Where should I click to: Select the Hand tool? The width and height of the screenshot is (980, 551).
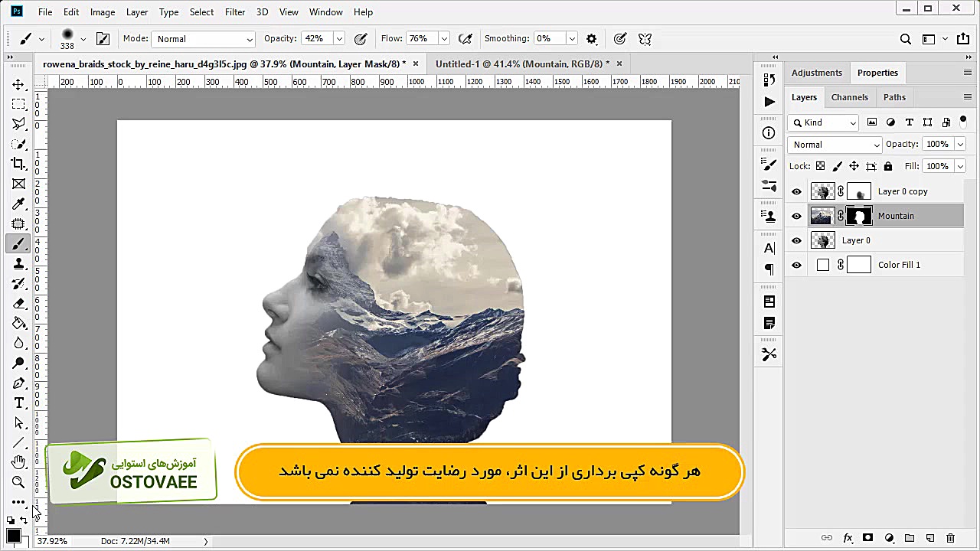click(19, 462)
